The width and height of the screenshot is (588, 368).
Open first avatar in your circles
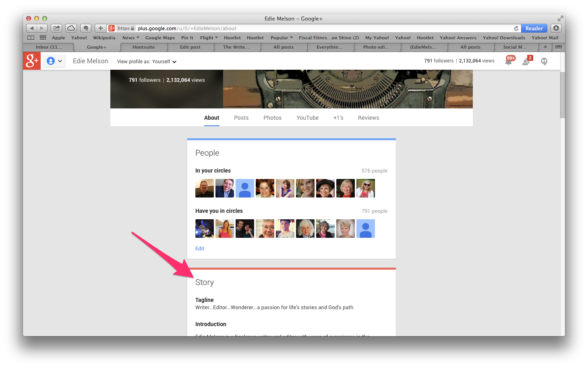(205, 188)
